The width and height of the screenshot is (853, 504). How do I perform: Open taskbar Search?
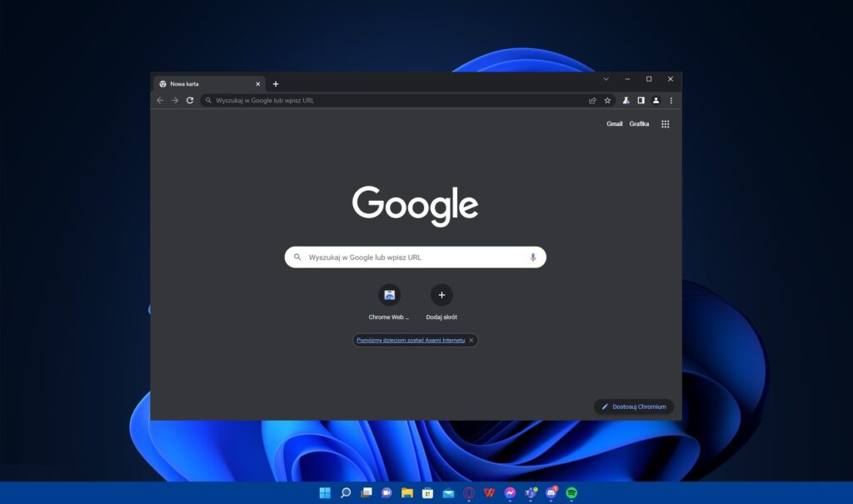point(346,492)
